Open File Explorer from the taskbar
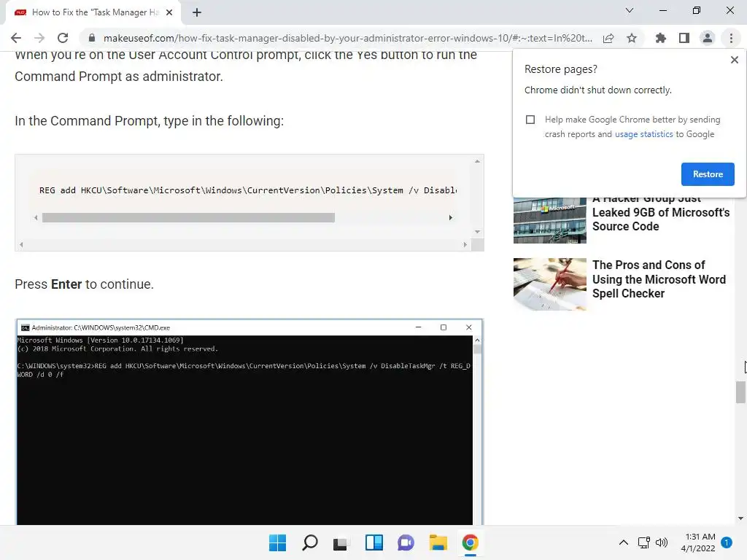 [x=438, y=542]
